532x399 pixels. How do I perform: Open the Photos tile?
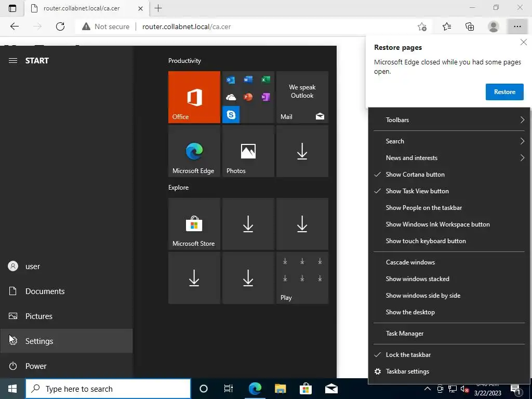tap(248, 151)
